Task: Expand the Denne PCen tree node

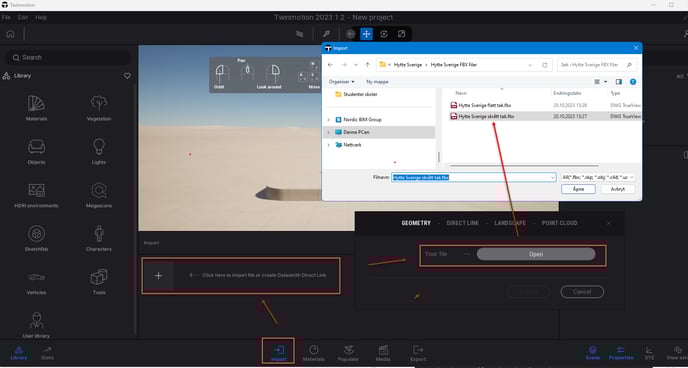Action: (x=328, y=132)
